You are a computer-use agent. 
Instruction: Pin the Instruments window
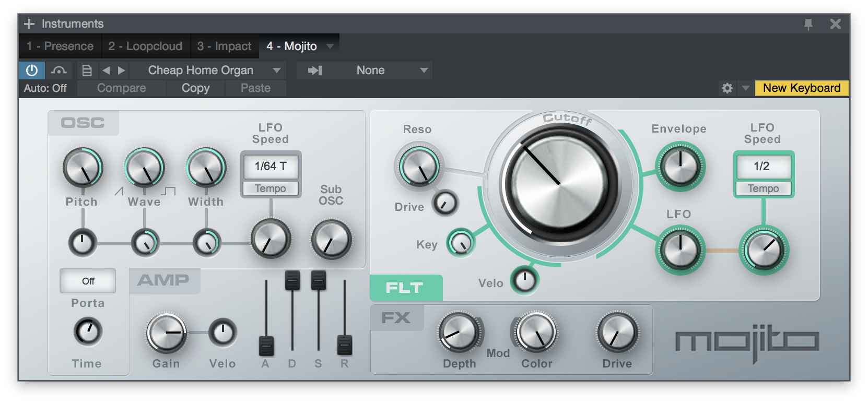click(x=808, y=24)
